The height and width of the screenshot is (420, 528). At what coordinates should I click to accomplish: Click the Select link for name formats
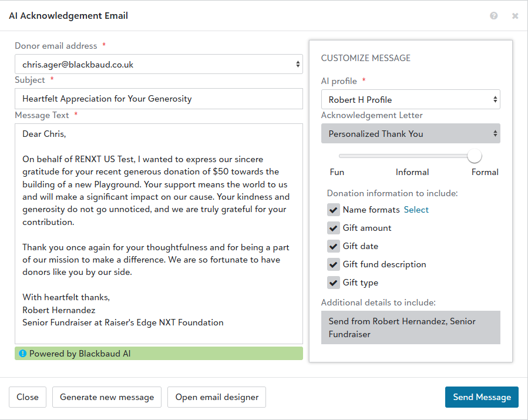(x=416, y=210)
